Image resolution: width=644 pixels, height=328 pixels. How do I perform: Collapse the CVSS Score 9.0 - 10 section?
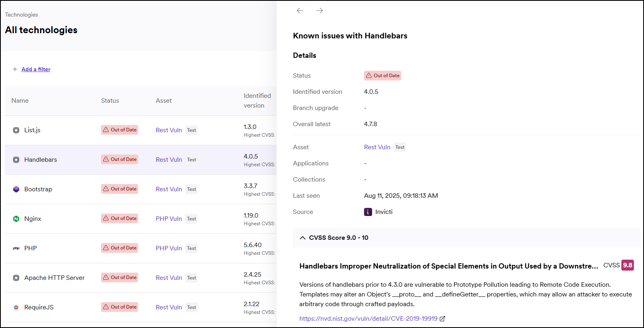point(303,238)
